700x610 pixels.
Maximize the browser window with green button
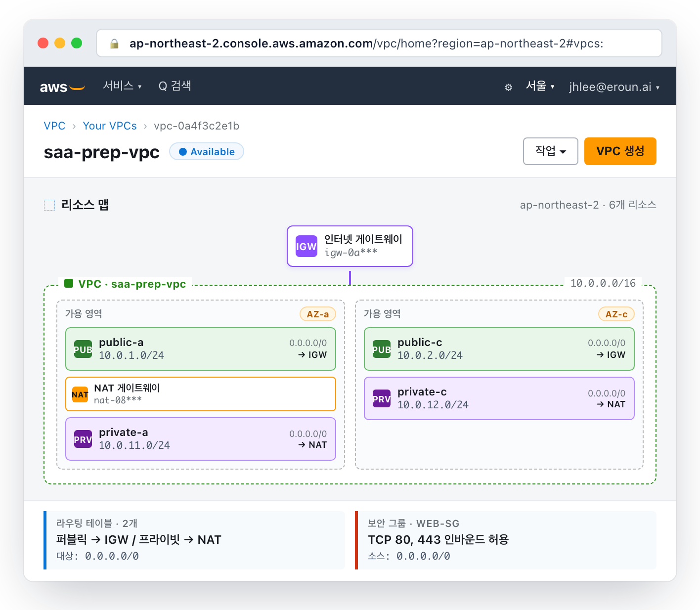click(x=77, y=43)
